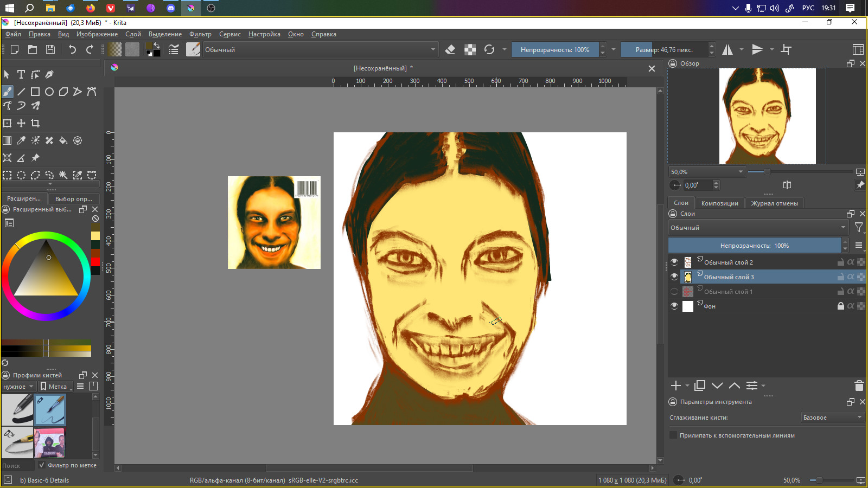Activate eraser mode in toolbar
Image resolution: width=868 pixels, height=488 pixels.
pos(450,50)
